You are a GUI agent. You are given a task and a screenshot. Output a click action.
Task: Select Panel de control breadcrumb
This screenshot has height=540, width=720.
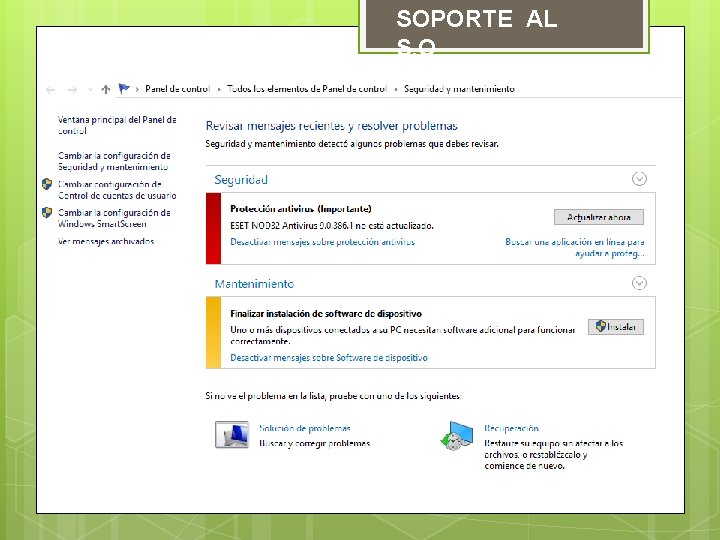pos(177,89)
